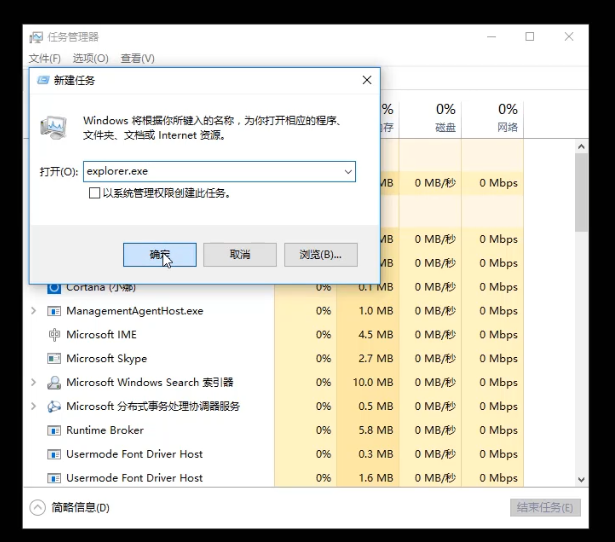Collapse details via 简略信息 arrow icon
The height and width of the screenshot is (542, 615).
coord(38,507)
